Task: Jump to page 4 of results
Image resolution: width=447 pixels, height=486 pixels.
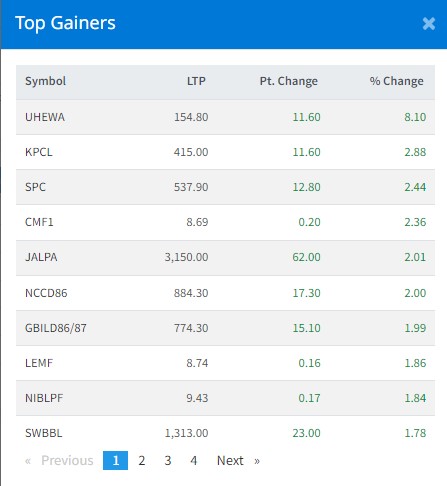Action: [x=194, y=460]
